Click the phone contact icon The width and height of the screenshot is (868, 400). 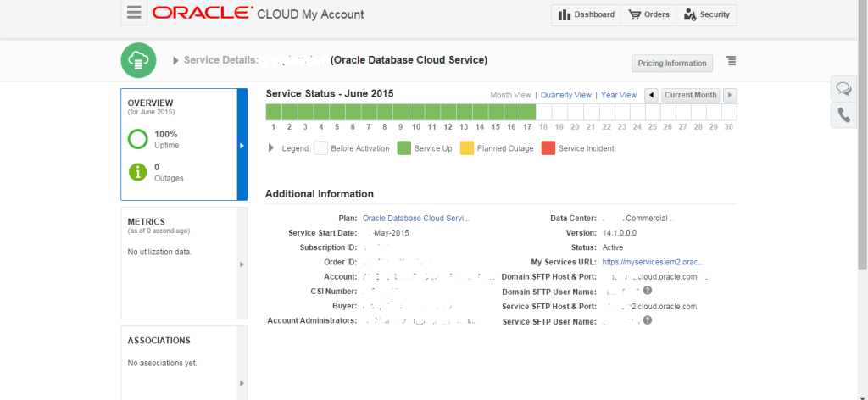point(843,115)
